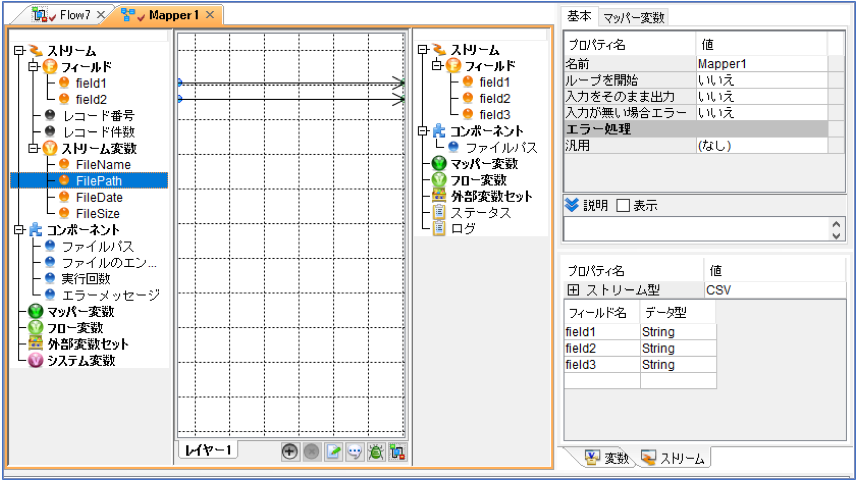Select input field2 in the tree
The height and width of the screenshot is (480, 857).
(91, 99)
